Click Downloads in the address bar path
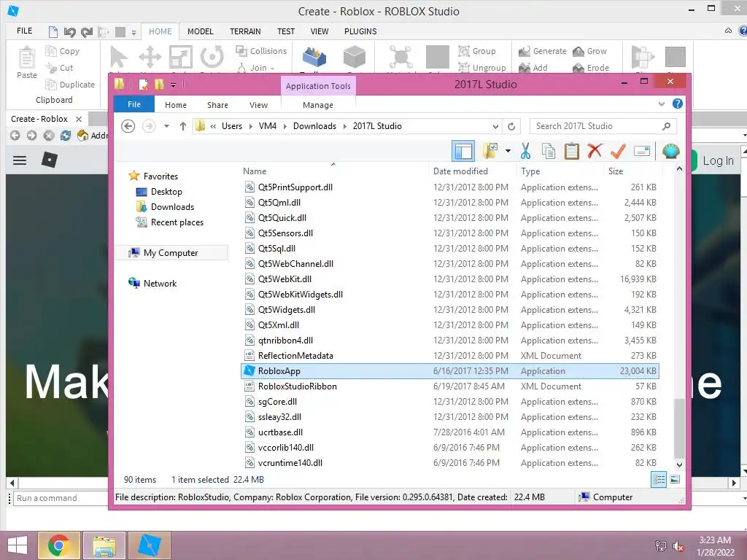Image resolution: width=747 pixels, height=560 pixels. [x=314, y=126]
